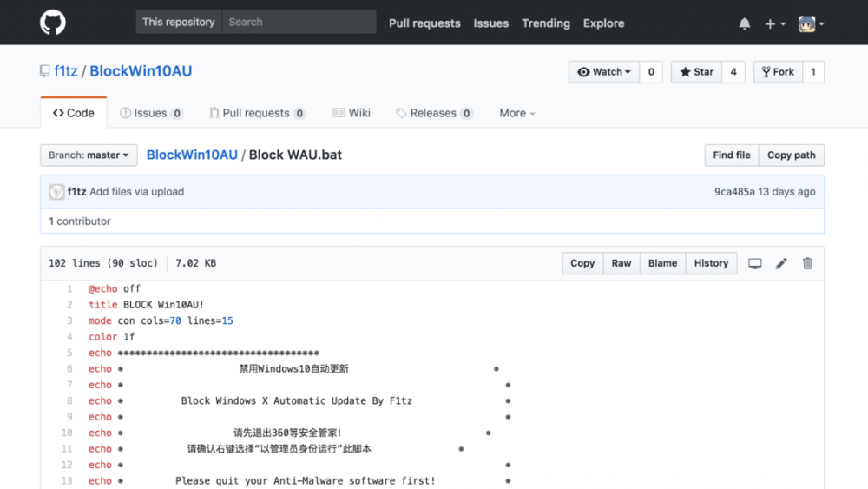Open Pull requests in top navigation

pos(424,23)
